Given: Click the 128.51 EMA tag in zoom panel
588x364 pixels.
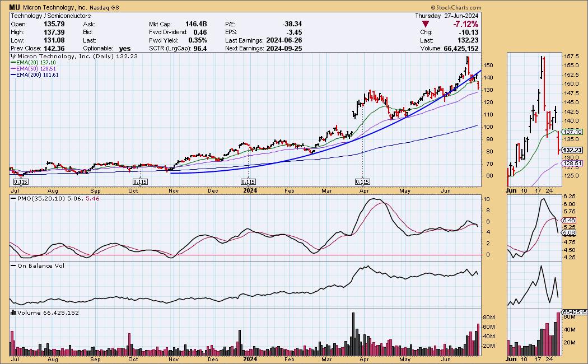Looking at the screenshot, I should tap(572, 164).
